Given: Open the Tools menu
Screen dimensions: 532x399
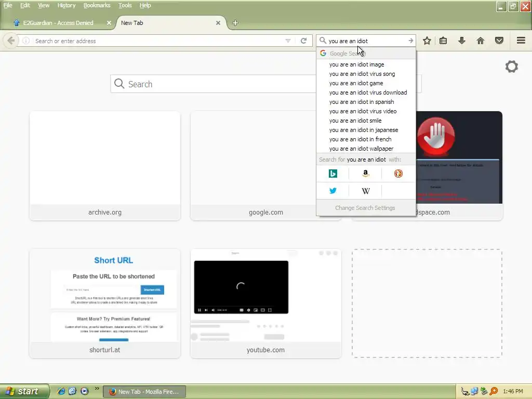Looking at the screenshot, I should (x=125, y=5).
